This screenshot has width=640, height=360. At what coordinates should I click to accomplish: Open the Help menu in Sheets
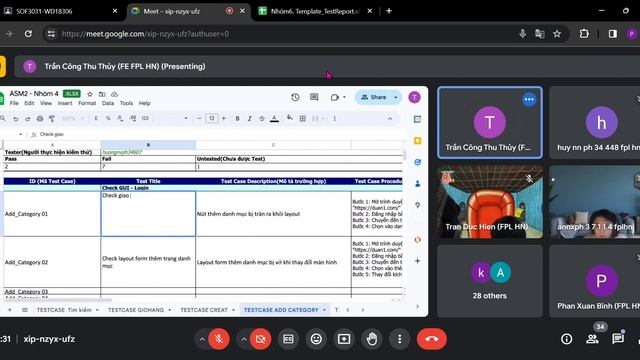144,103
